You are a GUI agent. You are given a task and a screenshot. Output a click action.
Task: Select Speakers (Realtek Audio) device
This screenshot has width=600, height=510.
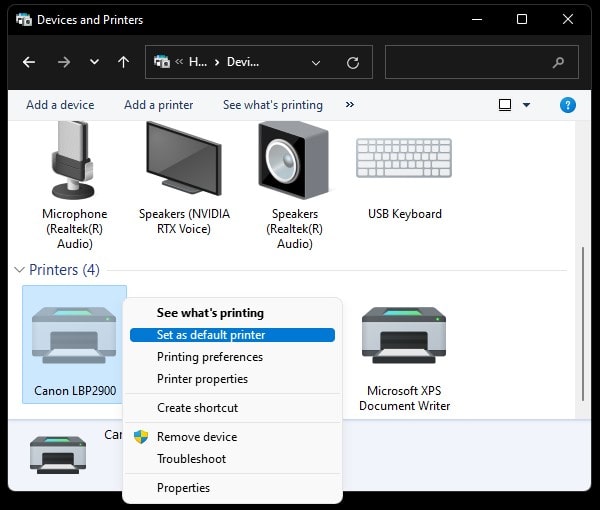pos(294,186)
